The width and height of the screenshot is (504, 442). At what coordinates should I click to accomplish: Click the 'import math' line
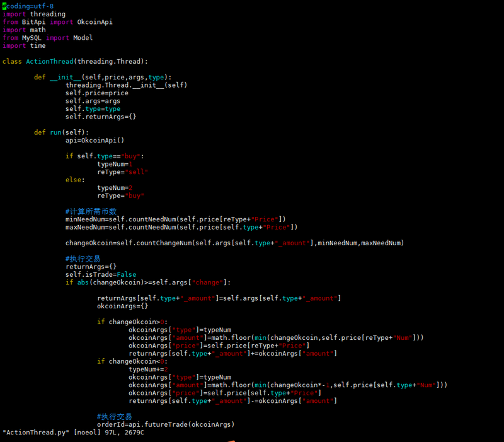click(x=24, y=30)
